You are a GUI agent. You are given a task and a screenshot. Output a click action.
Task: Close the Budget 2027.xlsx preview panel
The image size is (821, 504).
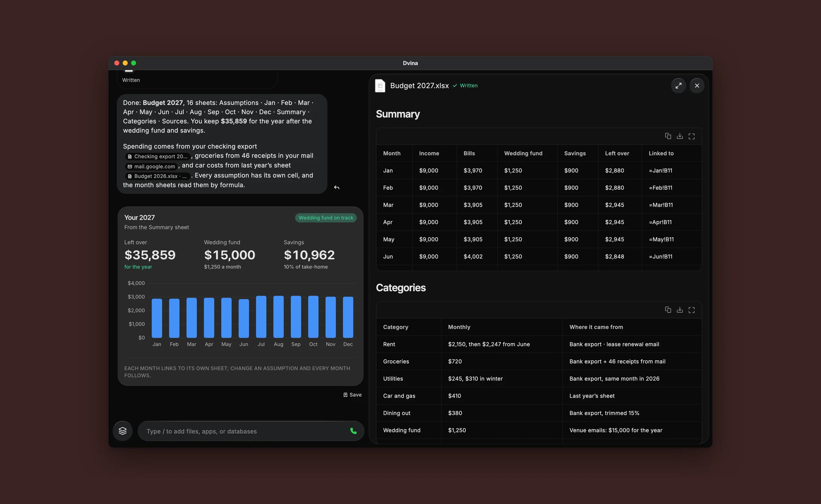697,86
